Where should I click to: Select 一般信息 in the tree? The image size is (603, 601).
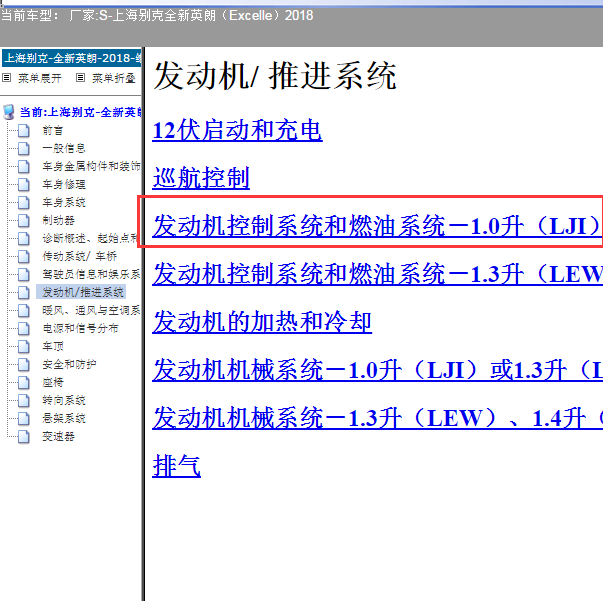[x=64, y=148]
